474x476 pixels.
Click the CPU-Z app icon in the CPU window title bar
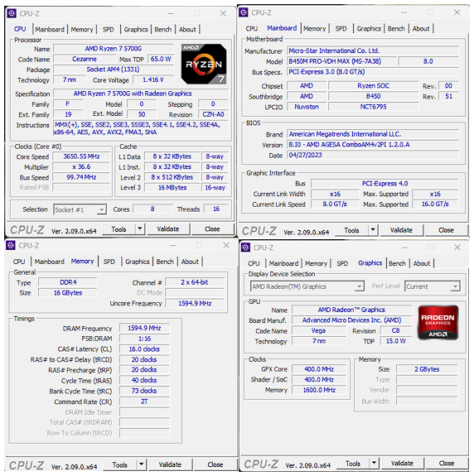click(12, 13)
